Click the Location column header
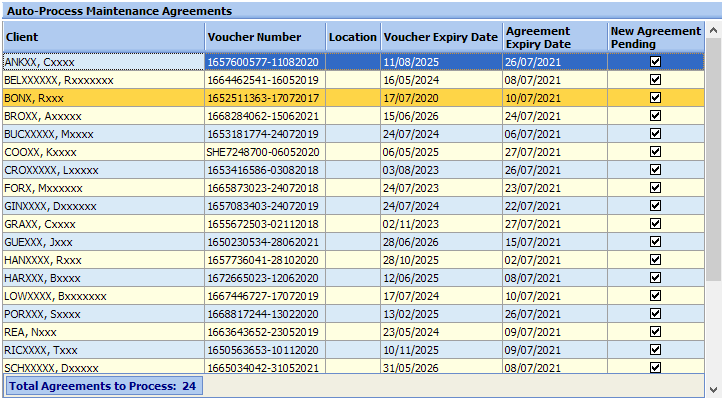The image size is (724, 400). (x=353, y=37)
